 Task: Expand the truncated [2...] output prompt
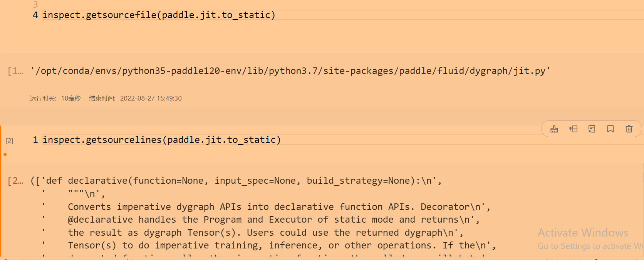15,180
